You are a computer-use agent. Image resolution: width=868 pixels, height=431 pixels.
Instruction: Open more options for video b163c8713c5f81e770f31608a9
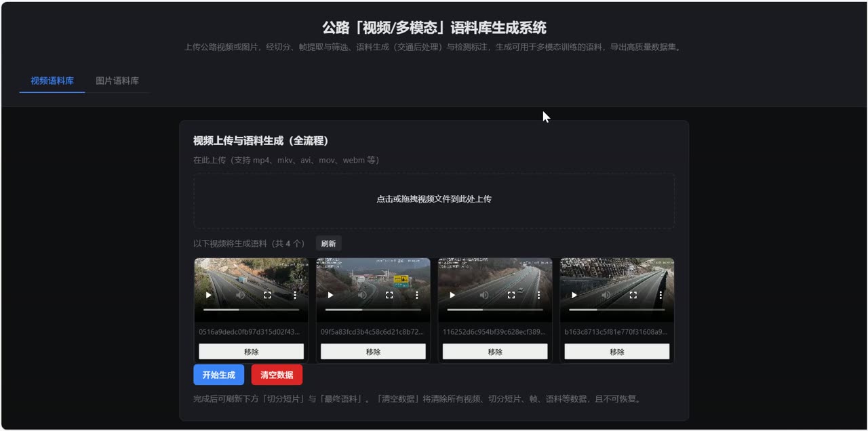point(660,295)
